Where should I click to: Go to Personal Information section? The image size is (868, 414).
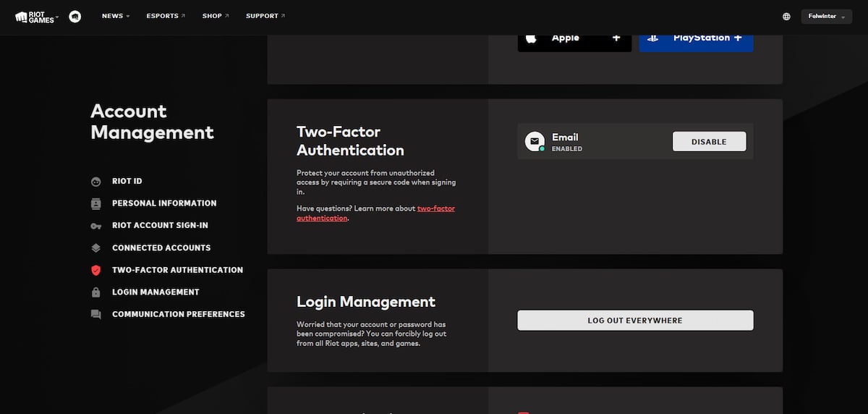coord(164,203)
